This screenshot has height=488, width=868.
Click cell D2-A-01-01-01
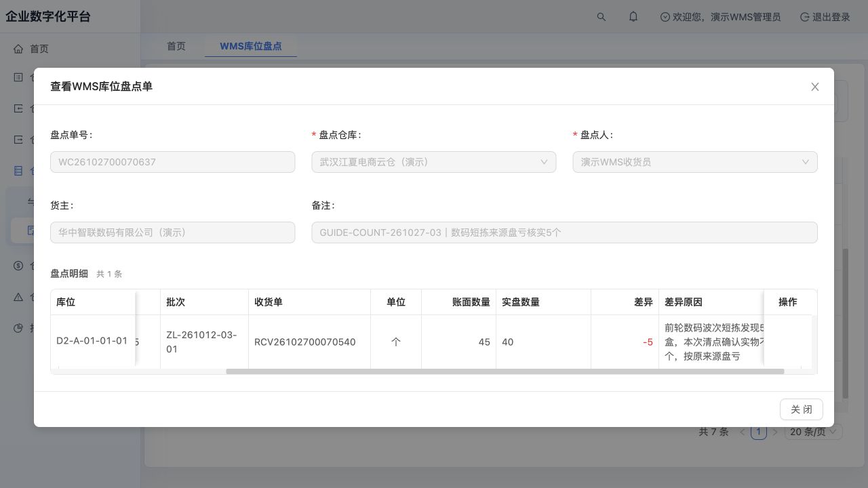click(92, 341)
